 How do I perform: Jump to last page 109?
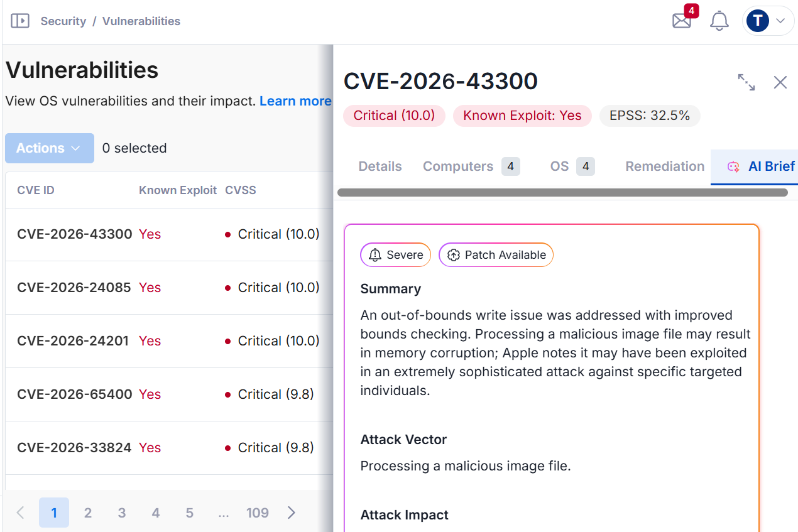point(258,513)
